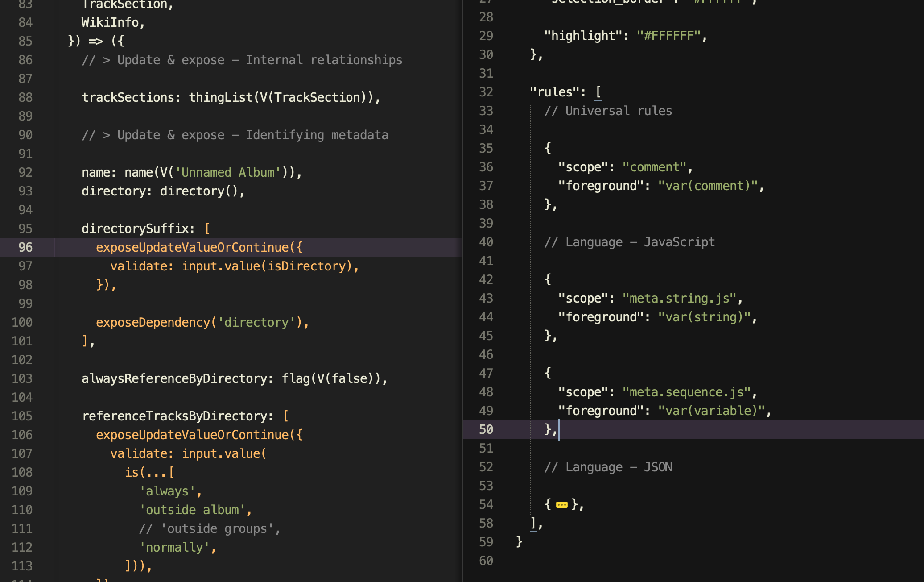Click the divider between editor panes
Viewport: 924px width, 582px height.
(462, 291)
